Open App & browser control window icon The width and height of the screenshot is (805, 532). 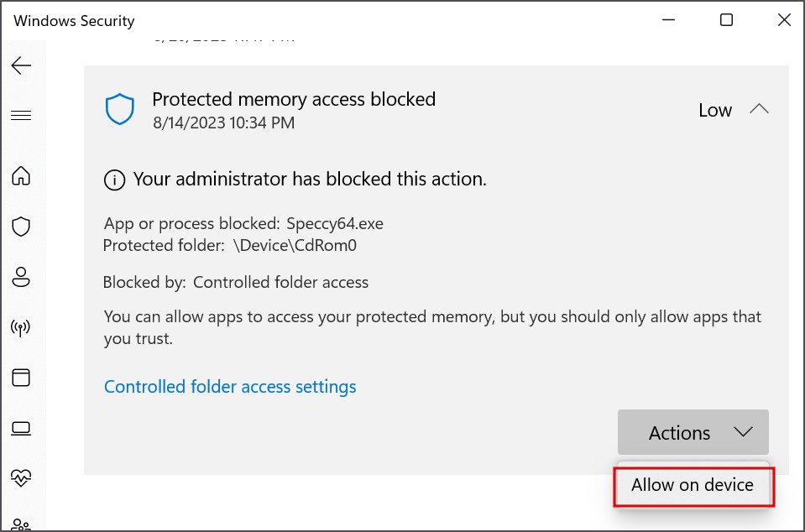click(x=21, y=378)
